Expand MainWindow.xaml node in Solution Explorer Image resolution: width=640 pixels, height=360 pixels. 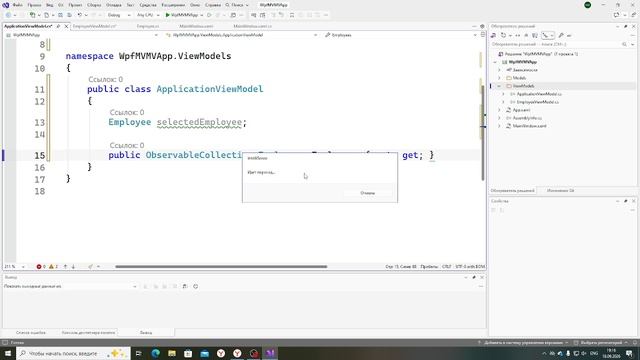point(499,126)
